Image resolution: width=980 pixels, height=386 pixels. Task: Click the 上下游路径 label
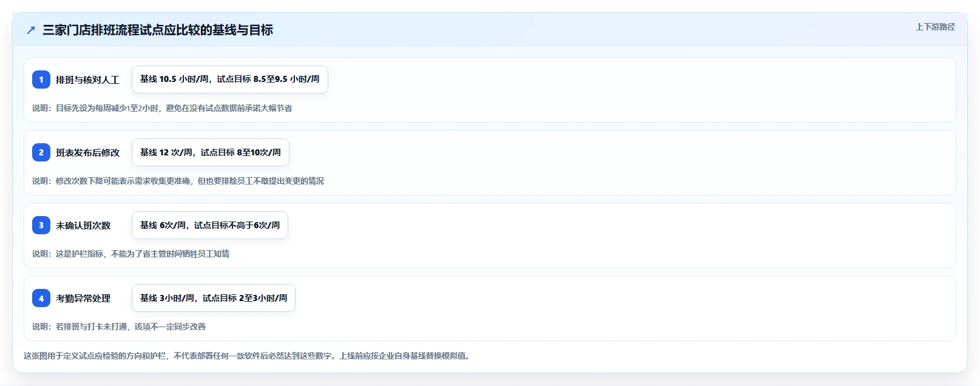tap(935, 27)
